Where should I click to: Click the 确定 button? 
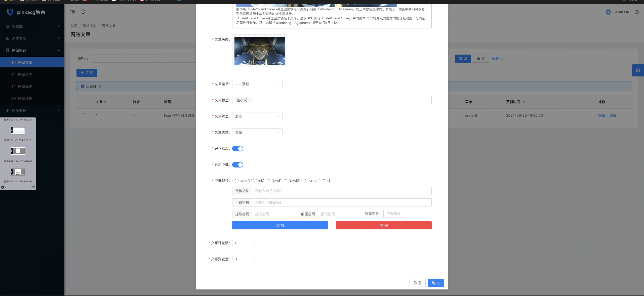click(435, 283)
